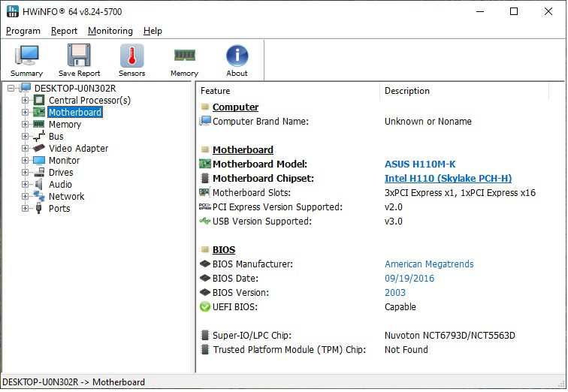Viewport: 568px width, 392px height.
Task: Click the BIOS Version value 2003
Action: (x=395, y=292)
